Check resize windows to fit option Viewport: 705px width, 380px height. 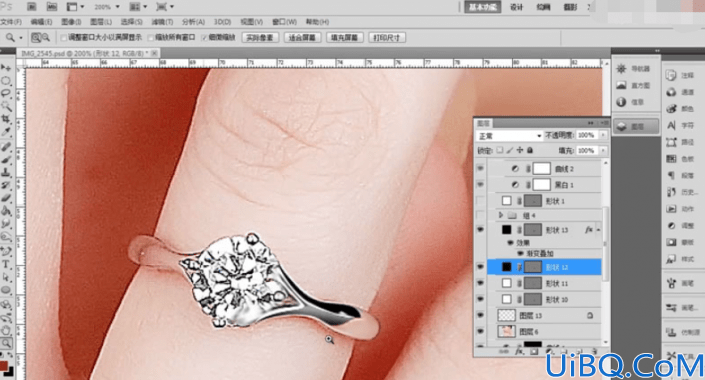64,38
